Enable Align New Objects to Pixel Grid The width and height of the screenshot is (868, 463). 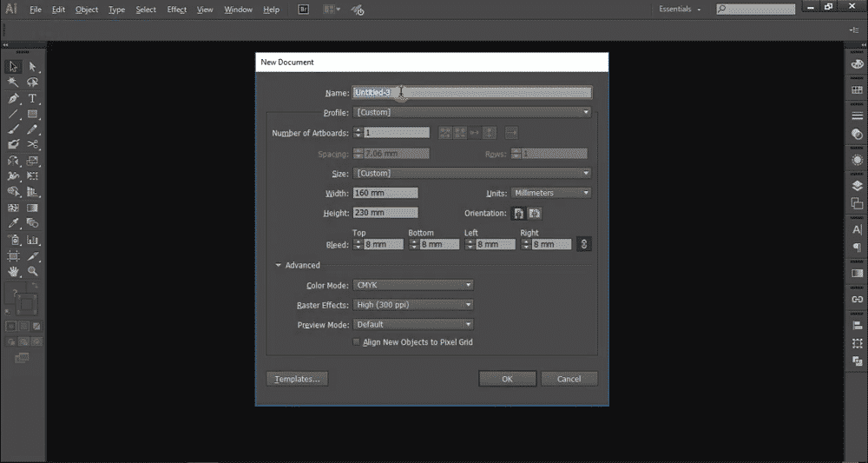[x=357, y=342]
